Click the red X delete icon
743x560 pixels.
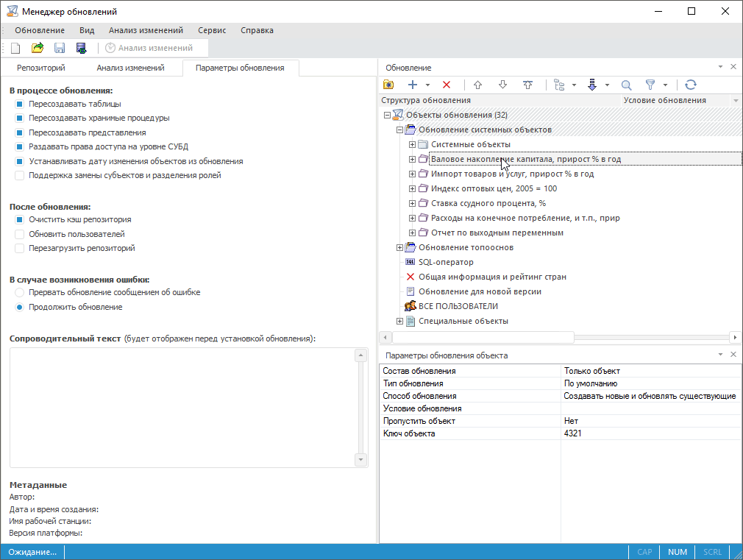pyautogui.click(x=447, y=85)
